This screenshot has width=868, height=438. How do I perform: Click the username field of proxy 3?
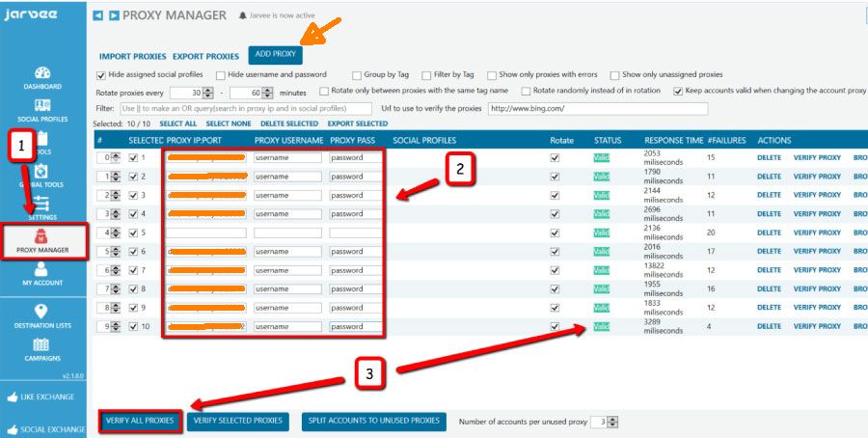[x=287, y=196]
